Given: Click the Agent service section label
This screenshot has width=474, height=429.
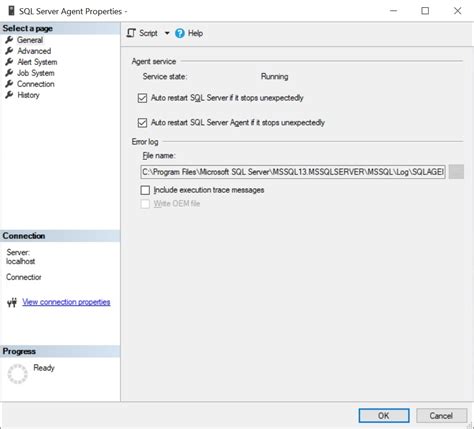Looking at the screenshot, I should [x=154, y=61].
